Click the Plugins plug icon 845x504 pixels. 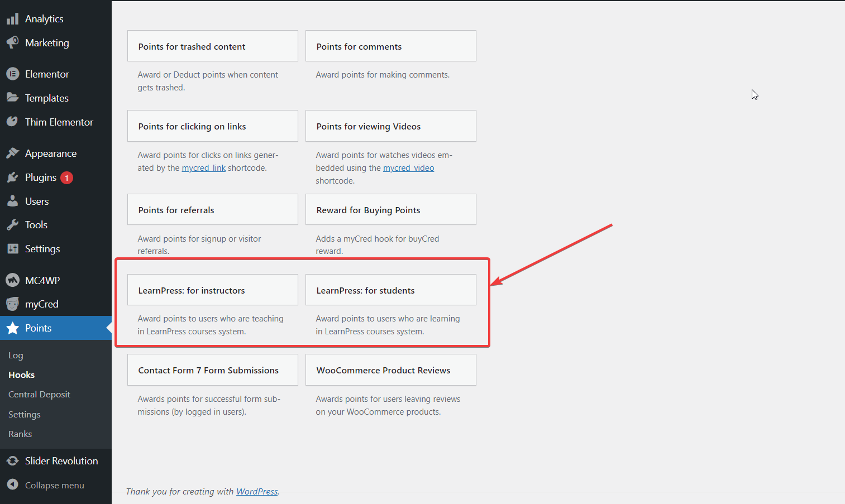click(x=12, y=177)
